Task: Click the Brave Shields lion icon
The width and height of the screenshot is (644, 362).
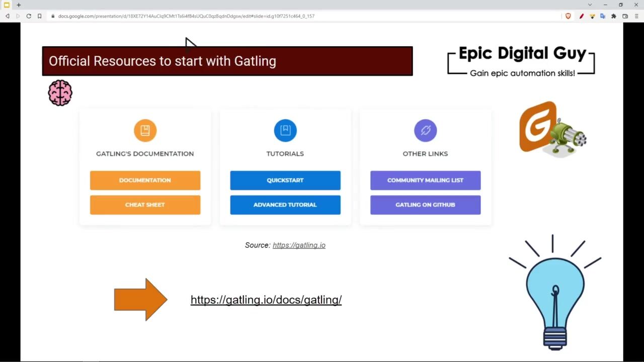Action: click(568, 16)
